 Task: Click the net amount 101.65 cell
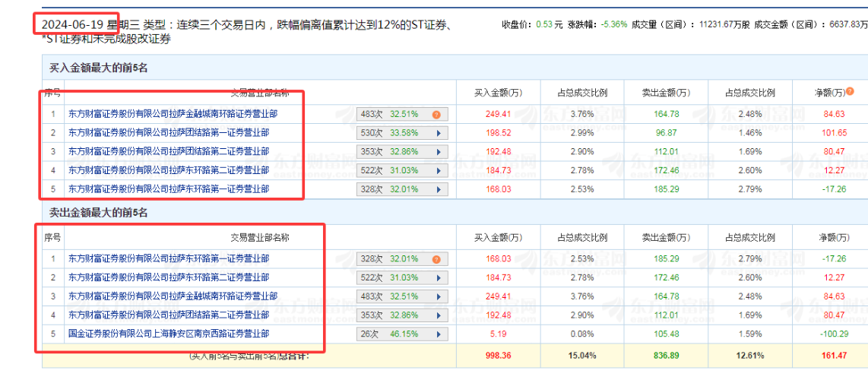833,133
